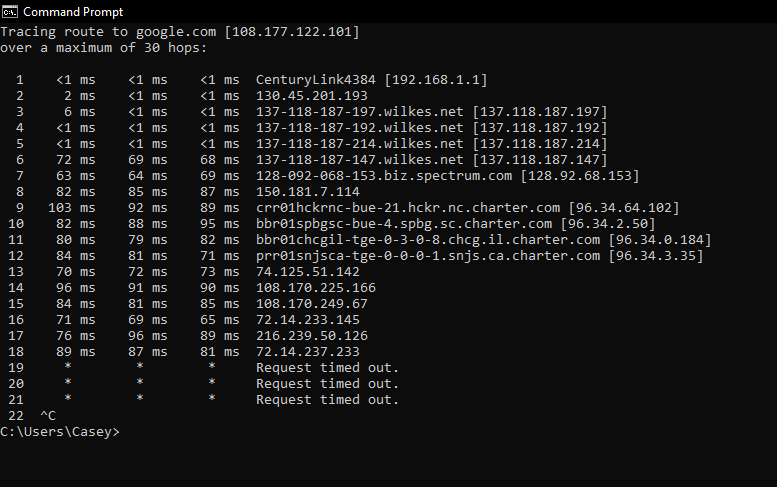This screenshot has height=487, width=777.
Task: Click the prr01snjsca charter.com hostname
Action: pos(428,256)
